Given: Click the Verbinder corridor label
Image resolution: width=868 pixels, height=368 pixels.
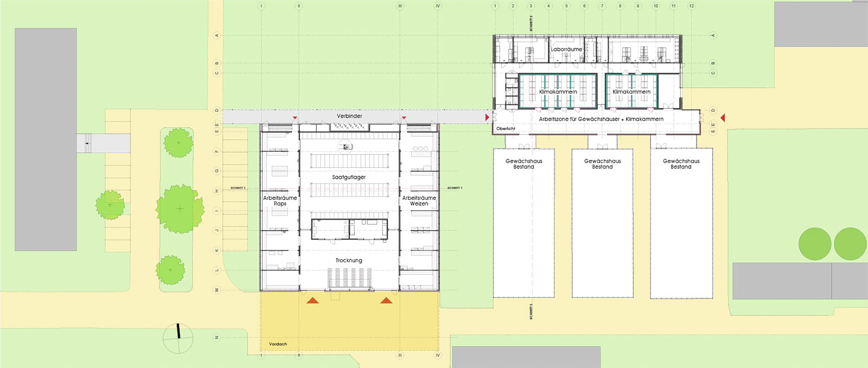Looking at the screenshot, I should coord(349,116).
